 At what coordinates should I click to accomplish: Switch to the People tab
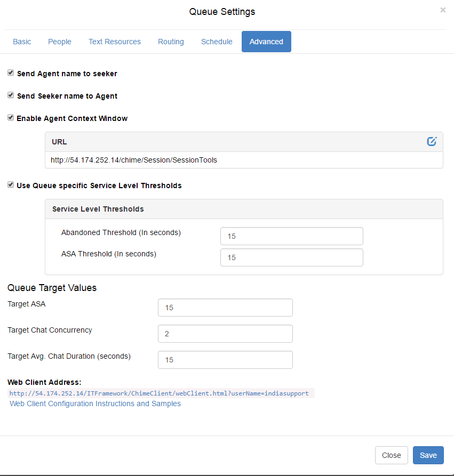point(60,42)
